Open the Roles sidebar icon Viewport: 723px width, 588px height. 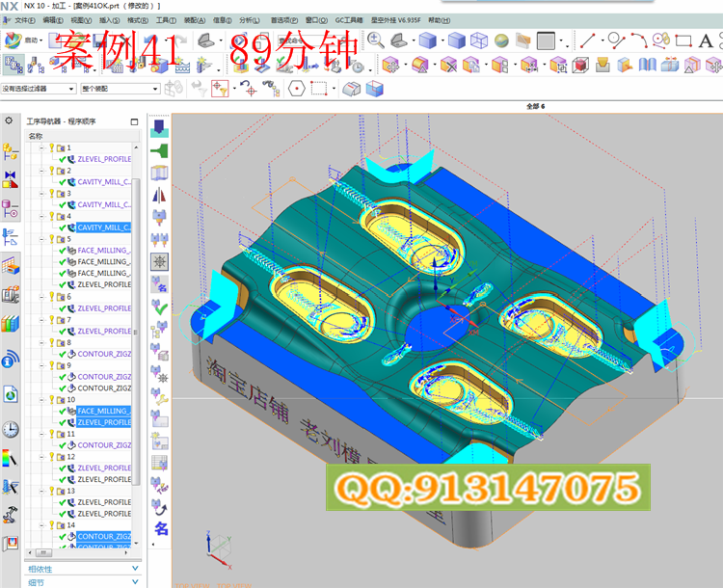[11, 544]
